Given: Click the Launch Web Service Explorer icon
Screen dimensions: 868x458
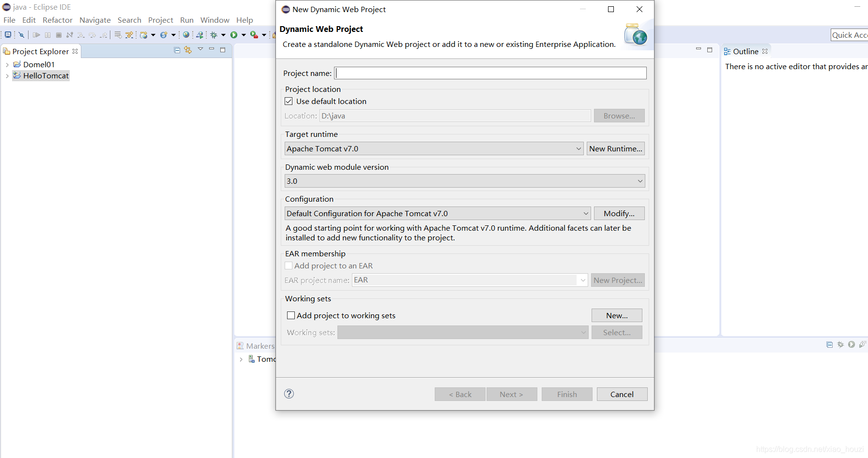Looking at the screenshot, I should [x=199, y=35].
